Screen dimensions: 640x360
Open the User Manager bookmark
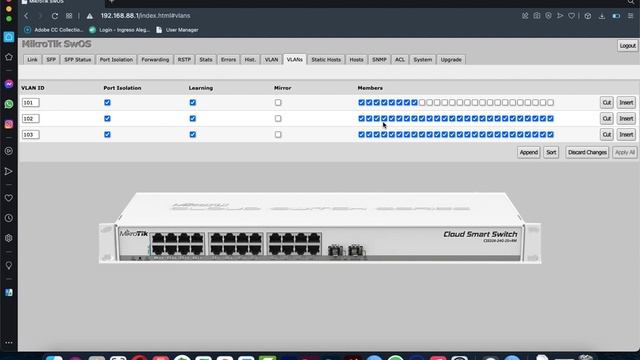click(177, 30)
